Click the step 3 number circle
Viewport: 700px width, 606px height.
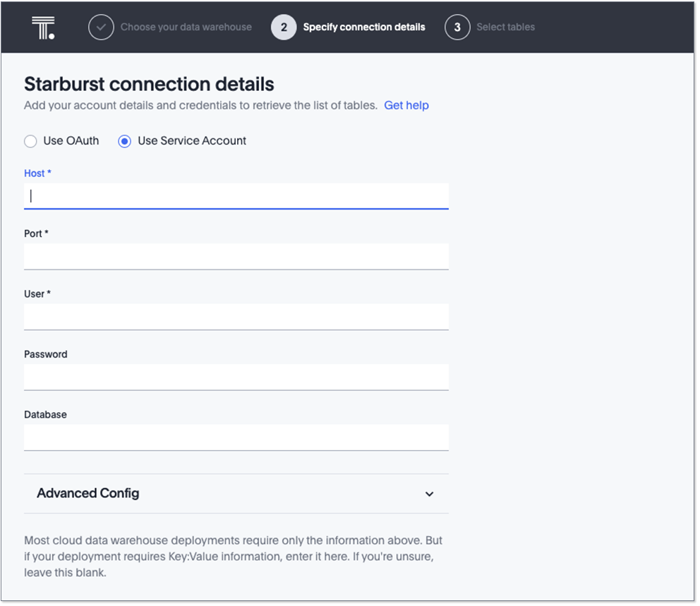pos(457,28)
